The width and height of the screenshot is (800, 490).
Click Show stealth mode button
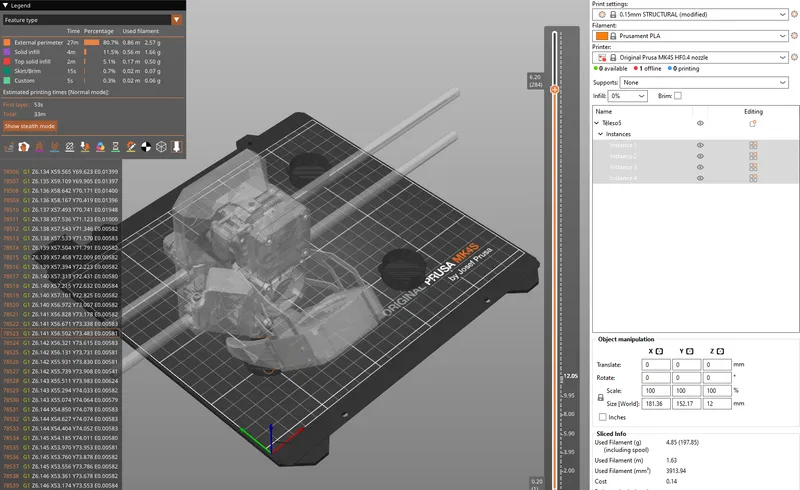tap(30, 126)
